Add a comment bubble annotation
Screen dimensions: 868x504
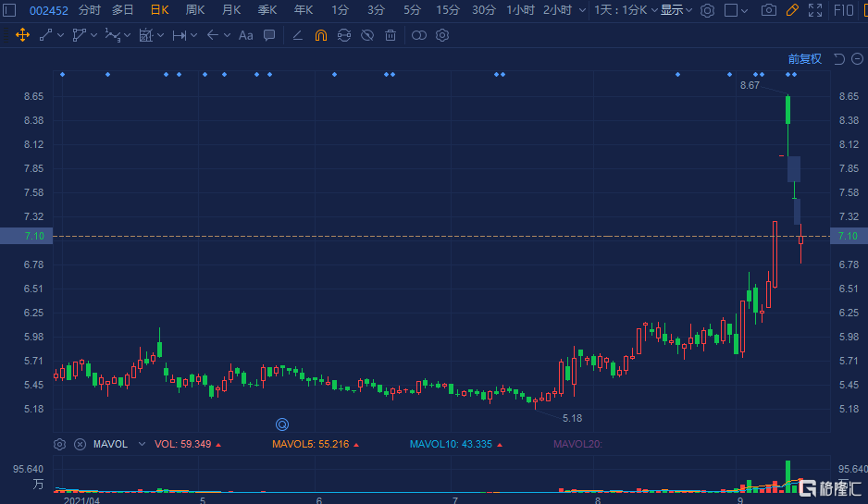coord(269,35)
